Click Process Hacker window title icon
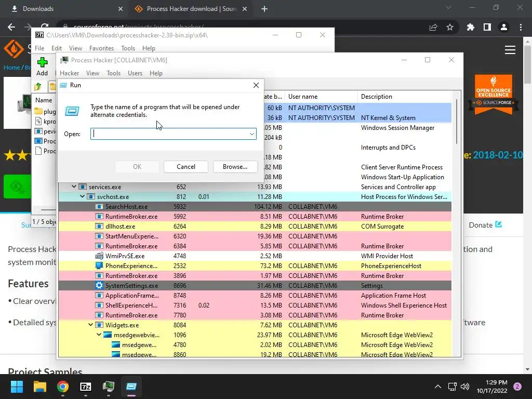The width and height of the screenshot is (532, 399). point(64,60)
